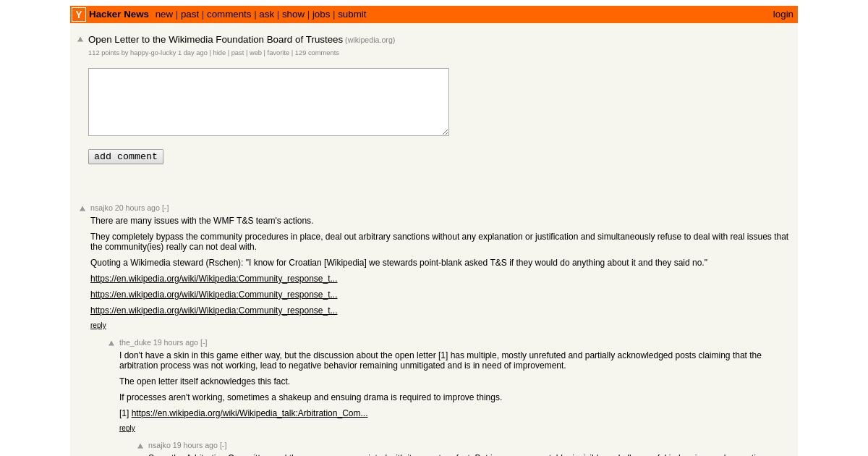Open the wikipedia.org site link
This screenshot has width=868, height=456.
tap(370, 41)
